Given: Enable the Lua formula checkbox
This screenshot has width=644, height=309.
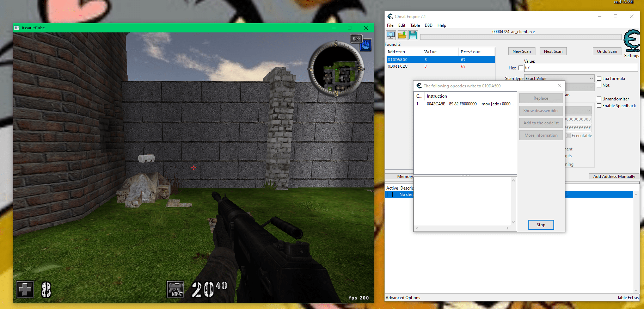Looking at the screenshot, I should (x=599, y=79).
